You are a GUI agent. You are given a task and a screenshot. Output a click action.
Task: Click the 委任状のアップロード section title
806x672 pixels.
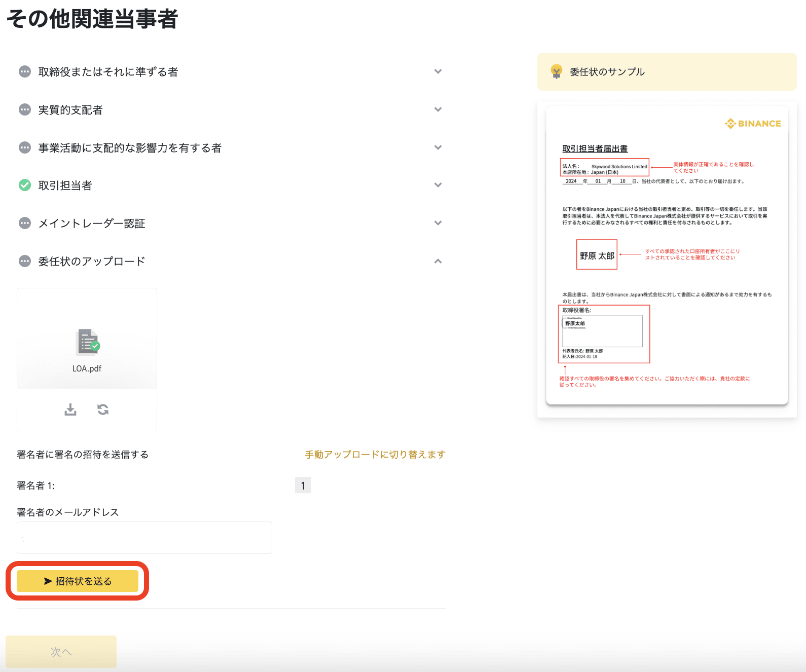(x=92, y=262)
